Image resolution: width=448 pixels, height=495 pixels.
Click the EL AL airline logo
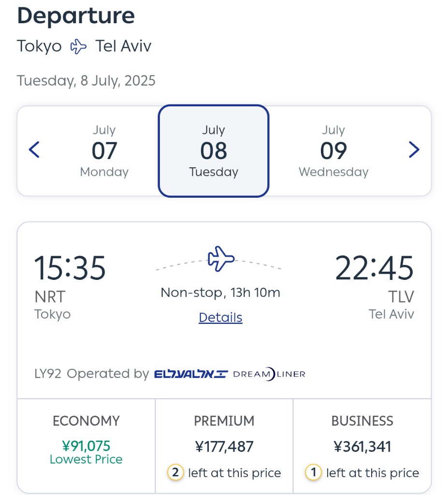click(x=191, y=374)
